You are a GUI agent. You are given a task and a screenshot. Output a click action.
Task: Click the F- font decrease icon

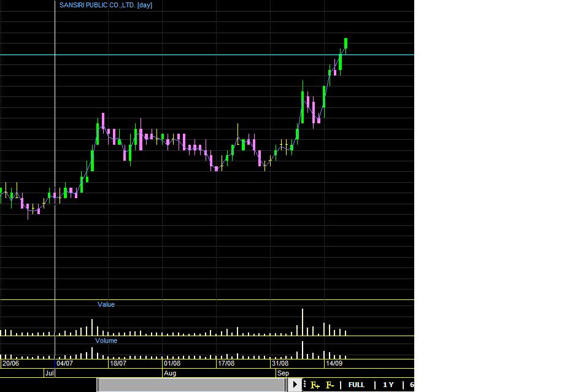[x=330, y=385]
